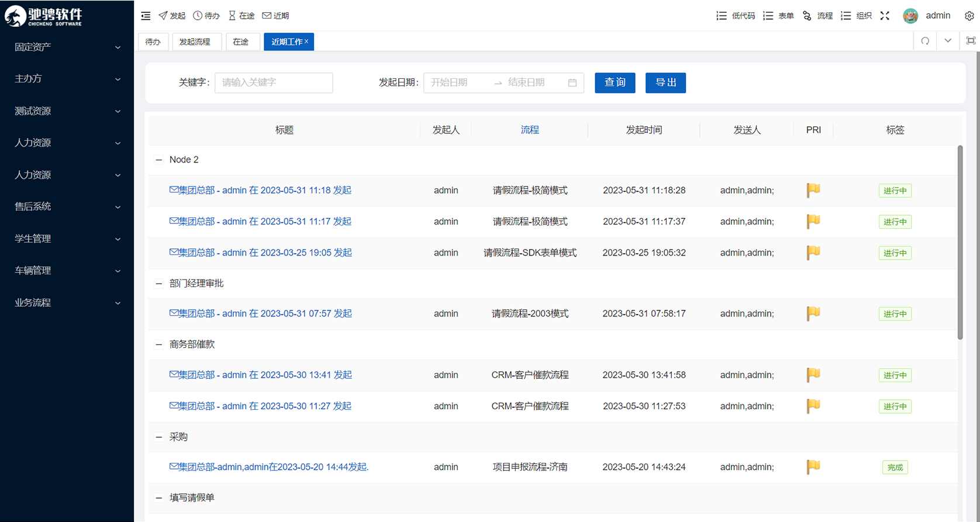Viewport: 980px width, 522px height.
Task: Open work item started 2023-03-25 19:05
Action: pyautogui.click(x=261, y=253)
